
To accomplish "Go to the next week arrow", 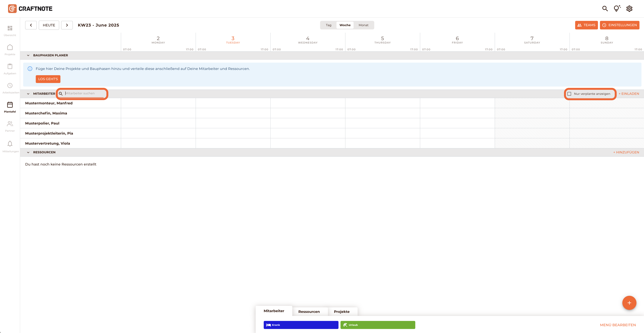I will (67, 25).
